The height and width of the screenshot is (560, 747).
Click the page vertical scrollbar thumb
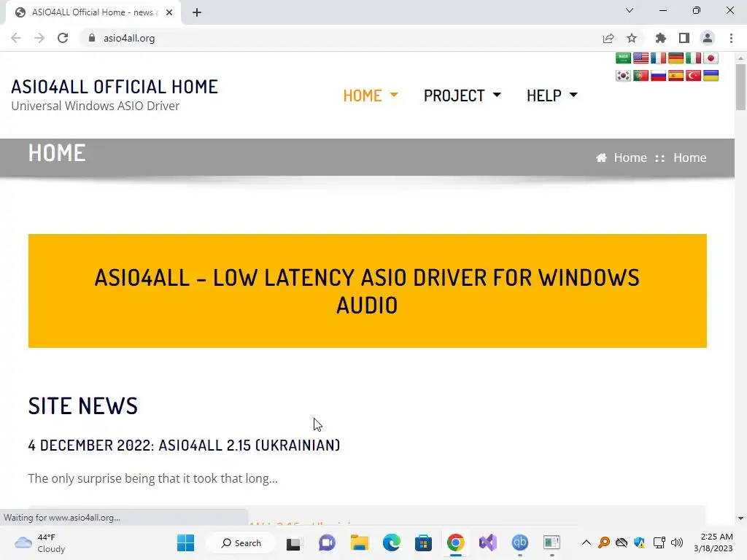(740, 87)
